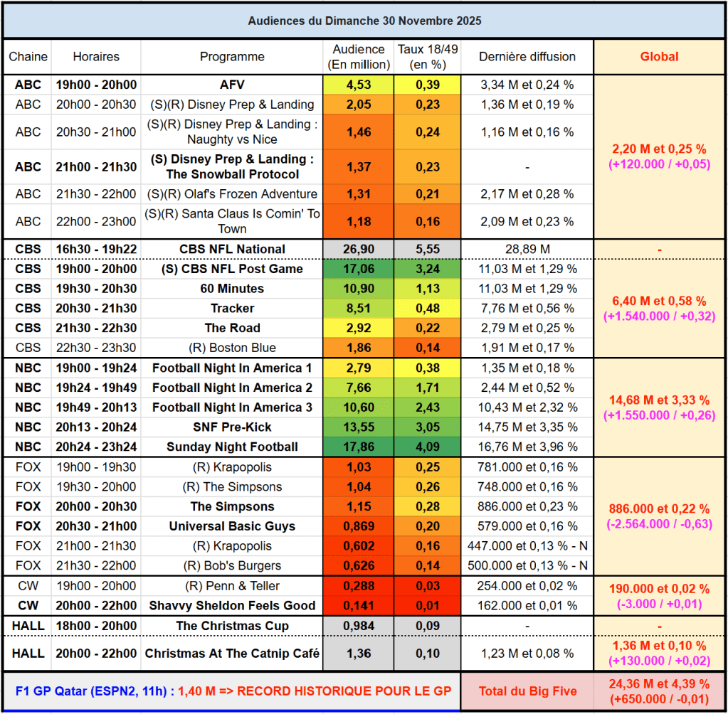Select the "Taux 18/49" column header
Screen dimensions: 728x714
coord(428,57)
